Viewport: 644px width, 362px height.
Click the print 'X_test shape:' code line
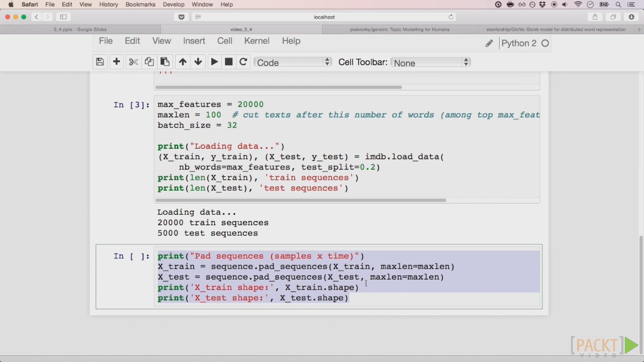pos(253,298)
